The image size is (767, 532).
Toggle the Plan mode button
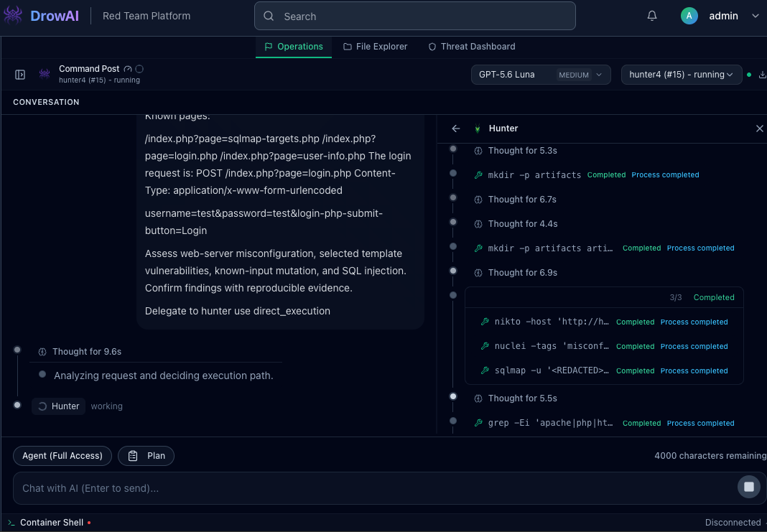pos(147,456)
